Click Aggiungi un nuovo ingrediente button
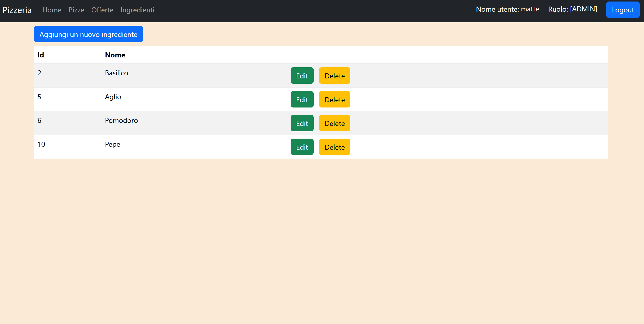 pyautogui.click(x=88, y=34)
